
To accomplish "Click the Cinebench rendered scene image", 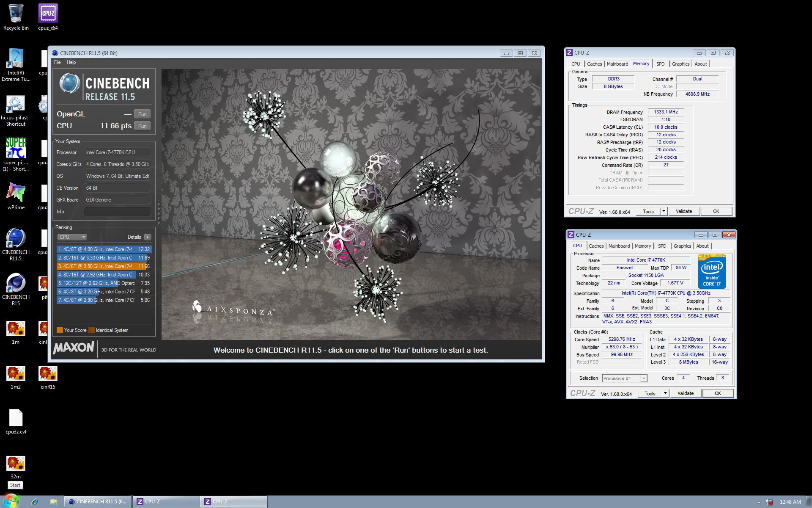I will click(351, 204).
